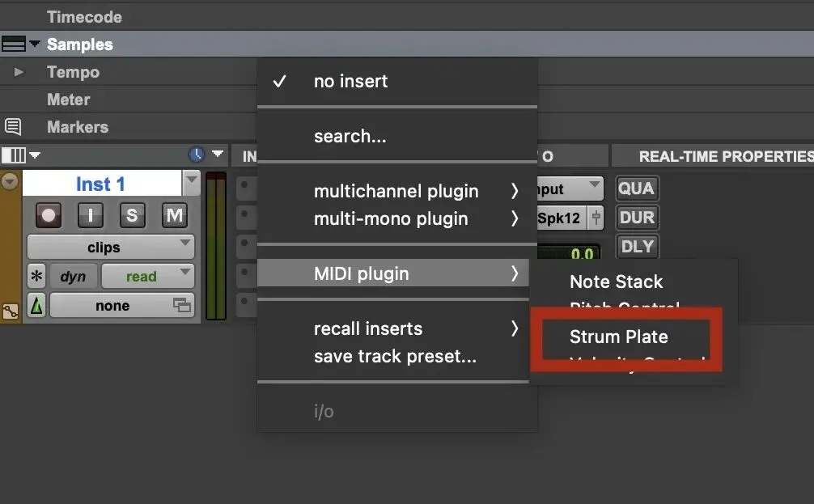
Task: Click the output window fader icon beside Spk12
Action: [x=596, y=218]
